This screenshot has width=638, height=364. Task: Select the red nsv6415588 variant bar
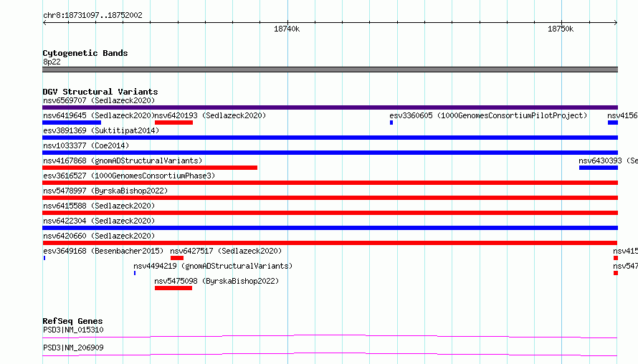tap(330, 213)
